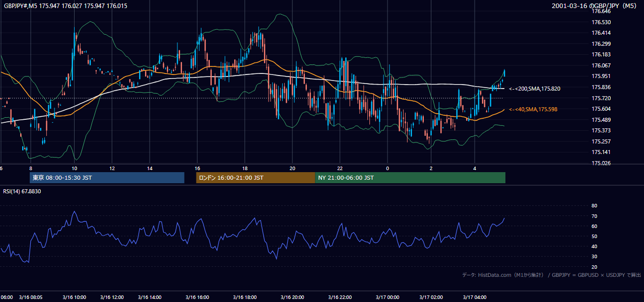This screenshot has height=302, width=644.
Task: Click price axis value 176.414
Action: pos(601,33)
